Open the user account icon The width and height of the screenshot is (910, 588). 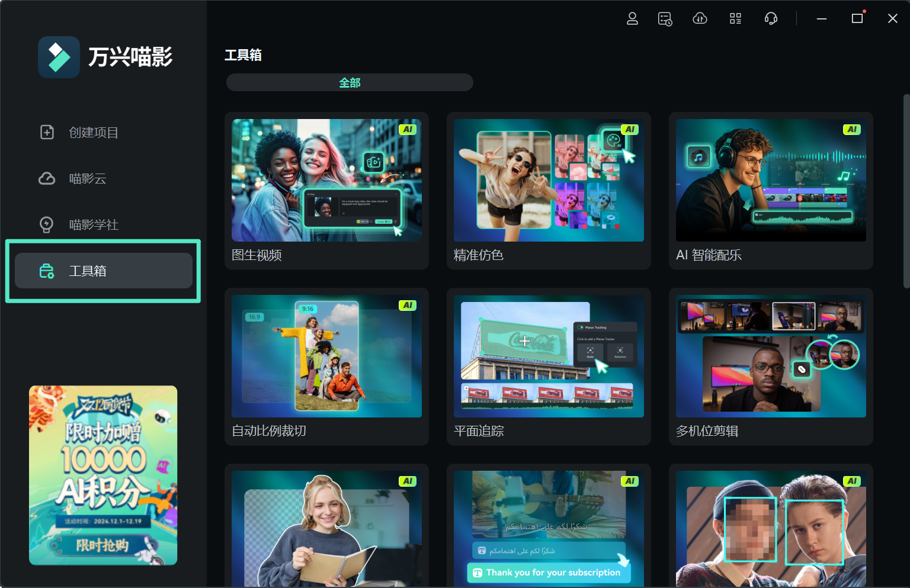[632, 18]
